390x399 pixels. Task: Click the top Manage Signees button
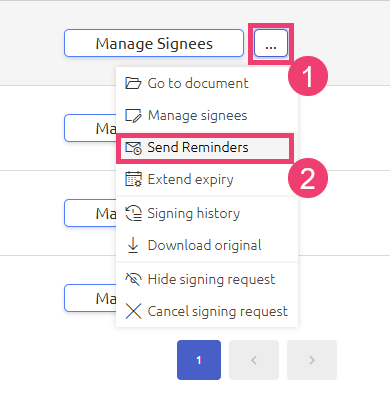pyautogui.click(x=154, y=43)
